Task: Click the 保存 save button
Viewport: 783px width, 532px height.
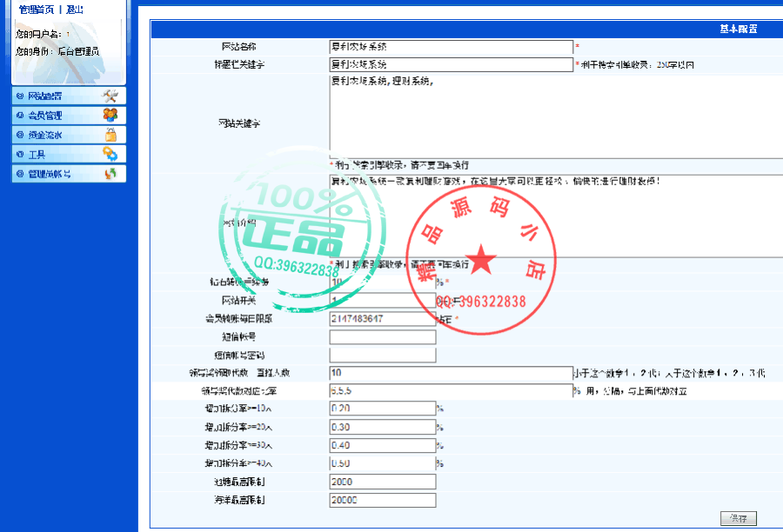Action: 738,518
